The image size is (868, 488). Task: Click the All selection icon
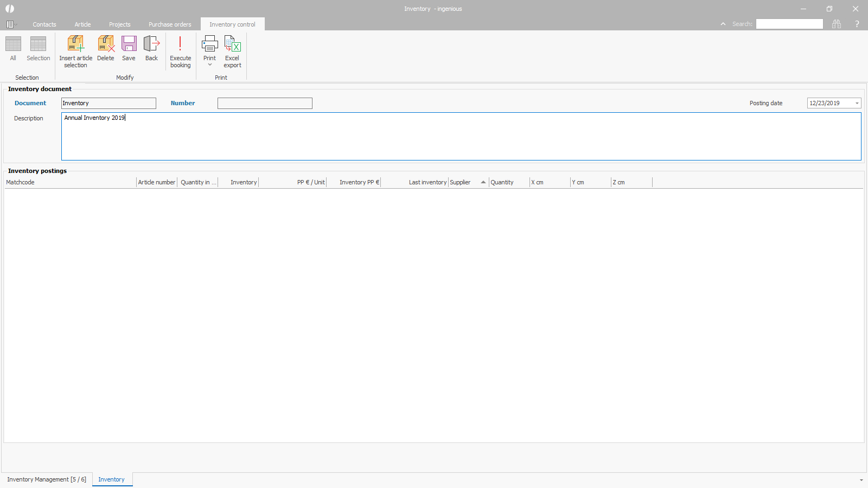tap(13, 44)
